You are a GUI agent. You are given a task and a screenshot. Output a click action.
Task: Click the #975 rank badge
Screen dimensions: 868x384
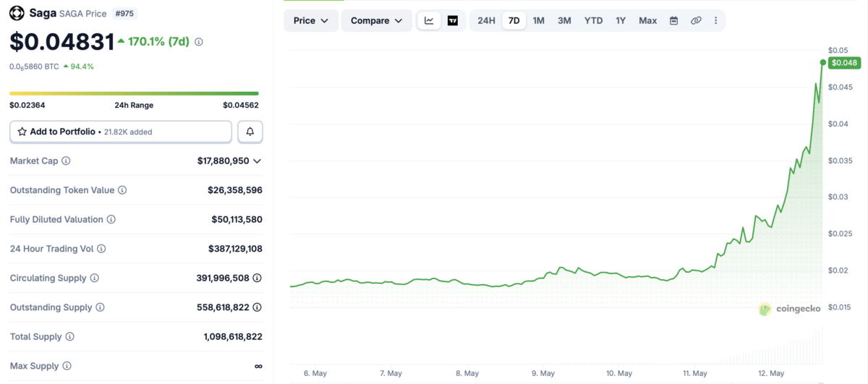(x=125, y=13)
